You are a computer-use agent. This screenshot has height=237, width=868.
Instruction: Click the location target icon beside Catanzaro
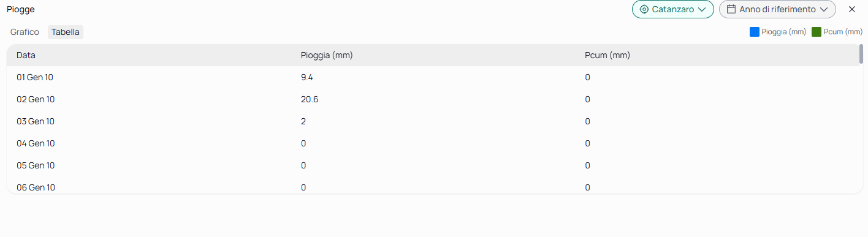point(644,9)
